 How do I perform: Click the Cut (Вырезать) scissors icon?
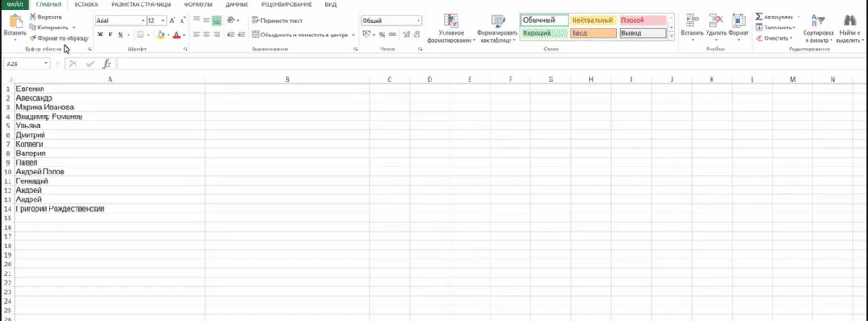33,17
